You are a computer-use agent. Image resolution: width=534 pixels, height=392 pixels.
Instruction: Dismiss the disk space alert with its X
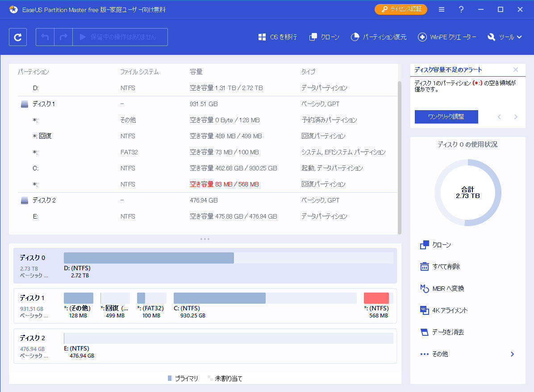pos(516,70)
